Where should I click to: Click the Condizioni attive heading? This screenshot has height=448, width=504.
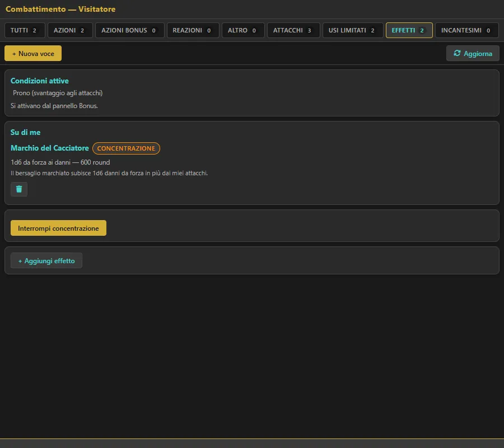point(40,81)
